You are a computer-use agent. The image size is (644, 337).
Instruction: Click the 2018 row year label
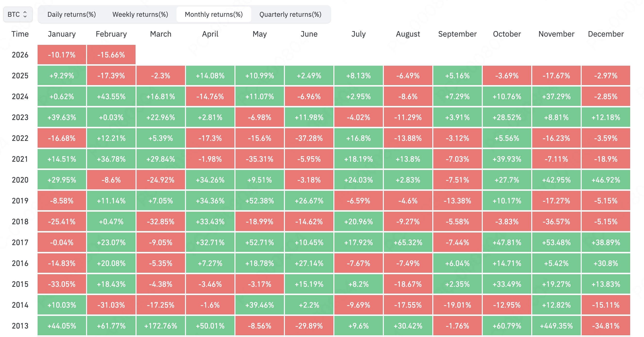tap(20, 222)
